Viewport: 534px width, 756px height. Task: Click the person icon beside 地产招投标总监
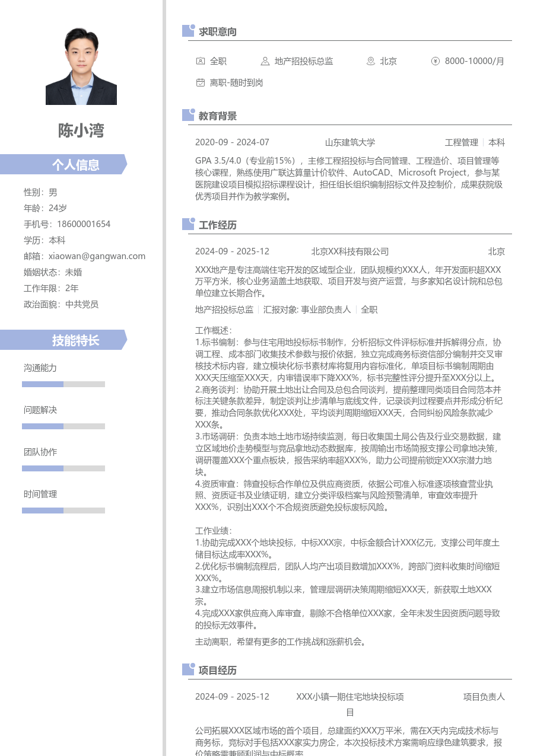coord(265,61)
